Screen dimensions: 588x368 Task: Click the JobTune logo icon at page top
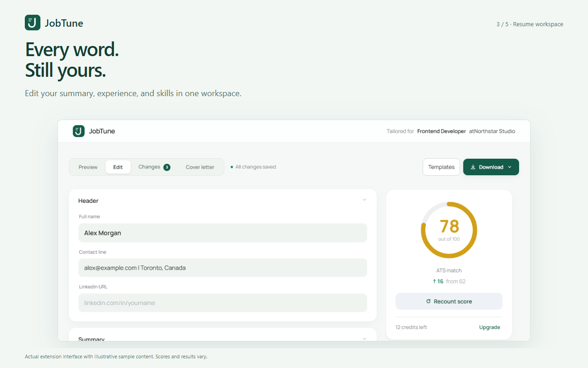[33, 23]
